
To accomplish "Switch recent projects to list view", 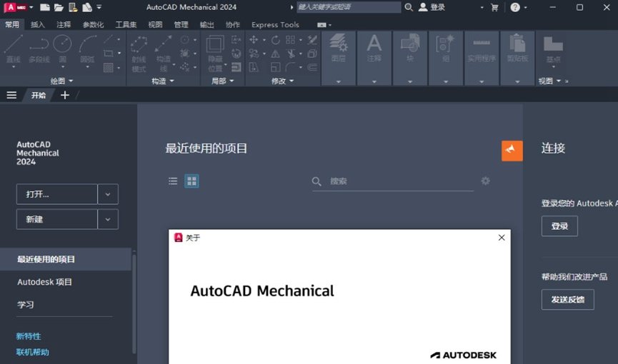I will tap(173, 181).
